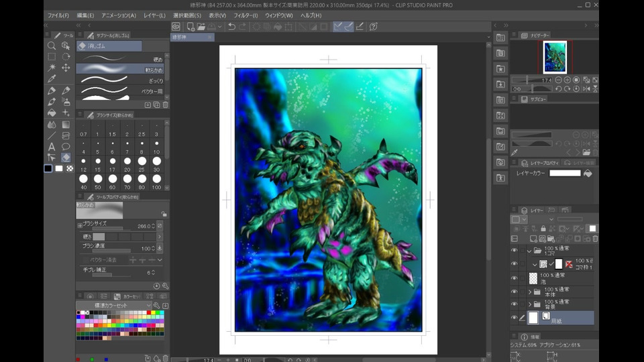Create new raster layer in Layer panel
The height and width of the screenshot is (362, 644).
(x=533, y=239)
